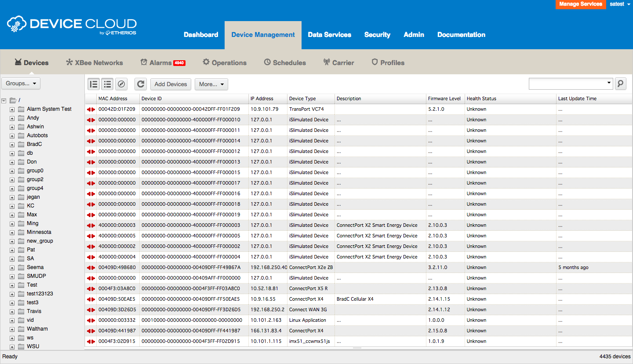Open the Security tab

(377, 35)
